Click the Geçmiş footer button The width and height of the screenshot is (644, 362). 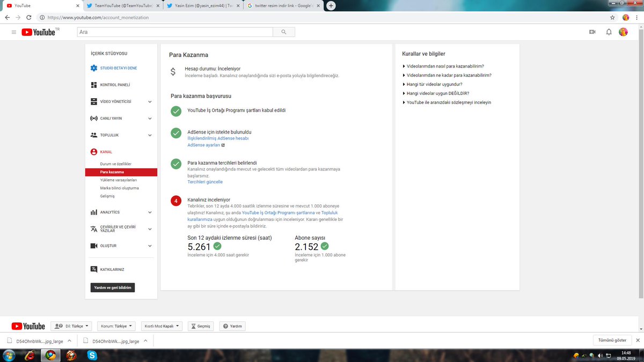pos(201,326)
